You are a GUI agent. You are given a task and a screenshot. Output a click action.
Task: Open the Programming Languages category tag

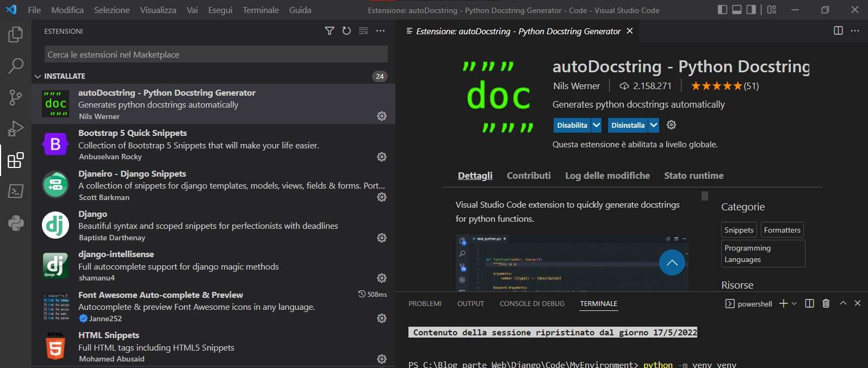763,253
